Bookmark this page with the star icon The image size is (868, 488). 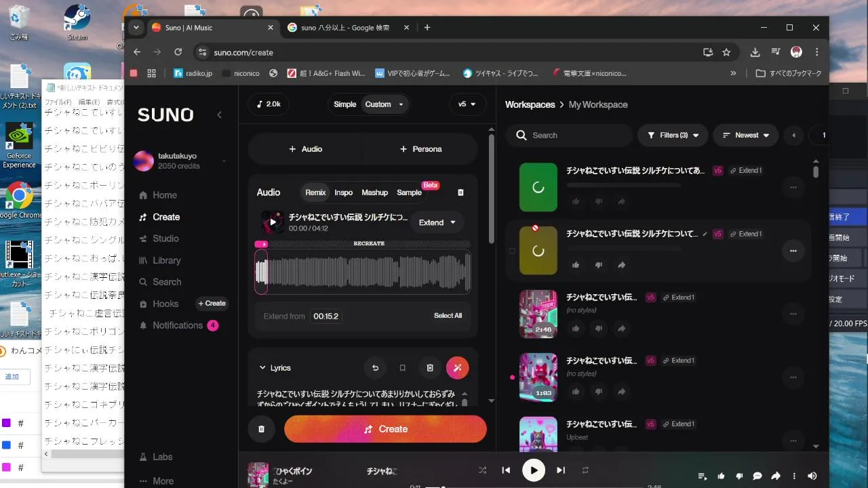click(726, 52)
